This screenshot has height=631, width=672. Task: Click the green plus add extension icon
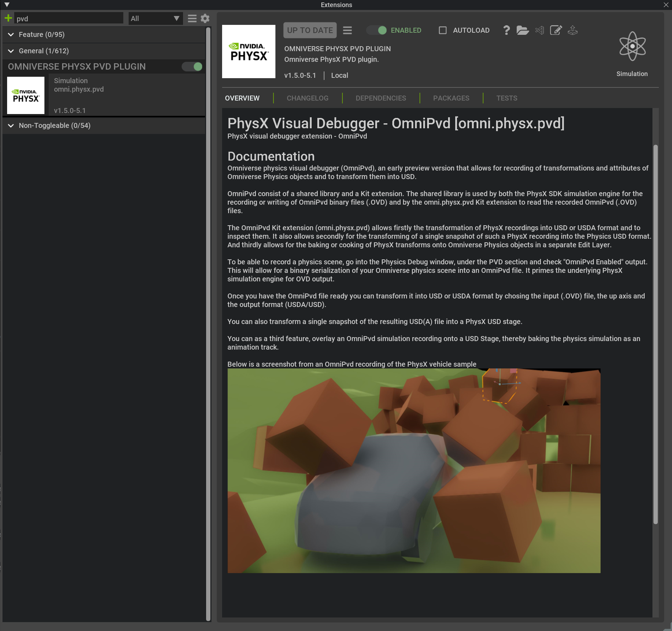(8, 18)
